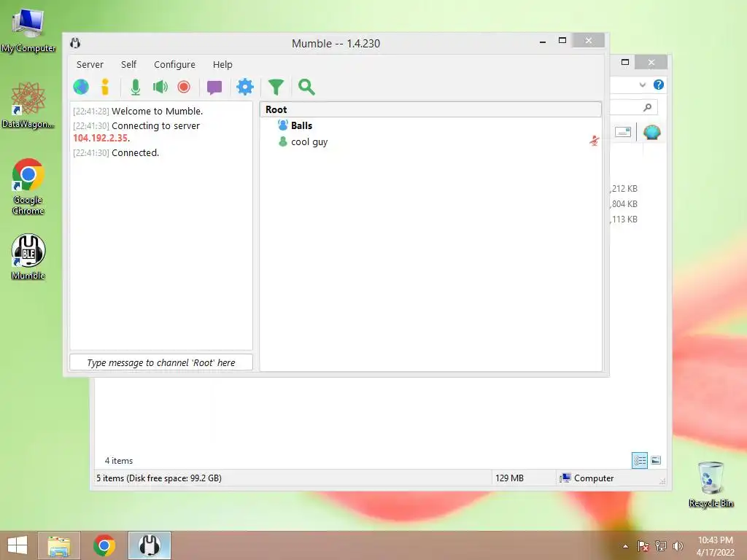747x560 pixels.
Task: Open settings with the blue gear icon
Action: [245, 87]
